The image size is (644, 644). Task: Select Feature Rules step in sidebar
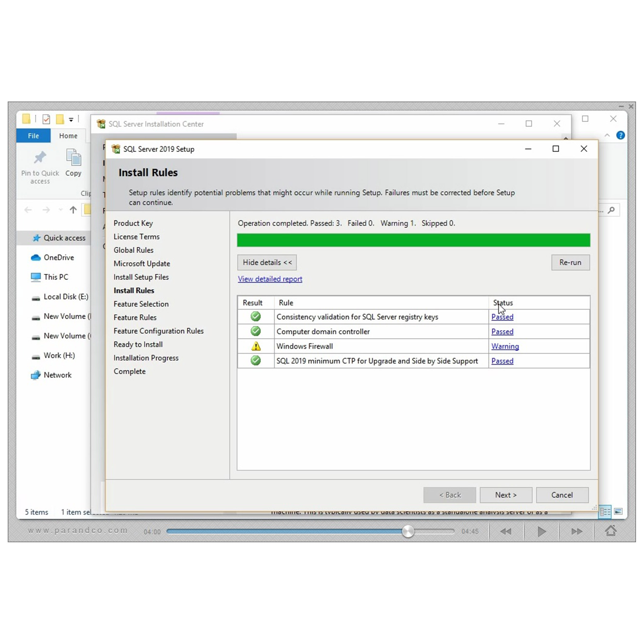pyautogui.click(x=135, y=317)
